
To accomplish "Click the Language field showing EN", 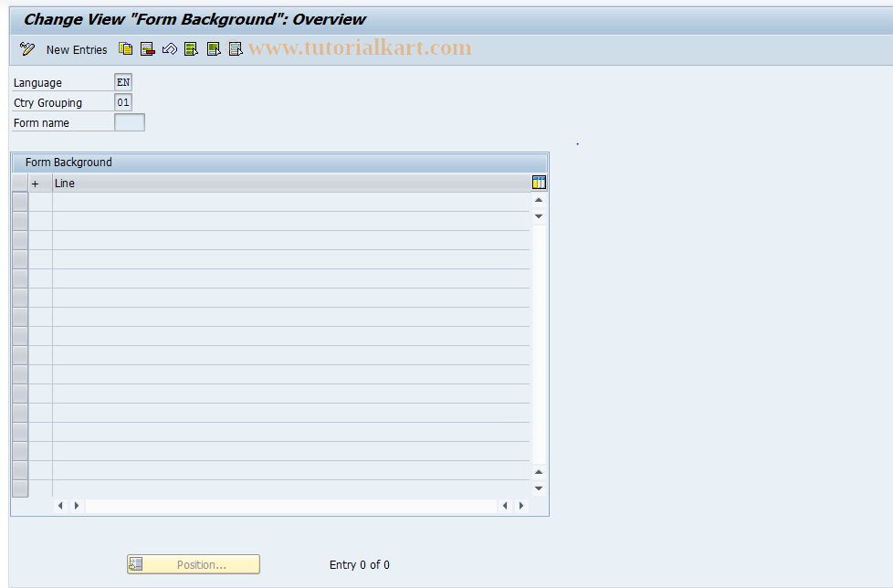I will 123,82.
